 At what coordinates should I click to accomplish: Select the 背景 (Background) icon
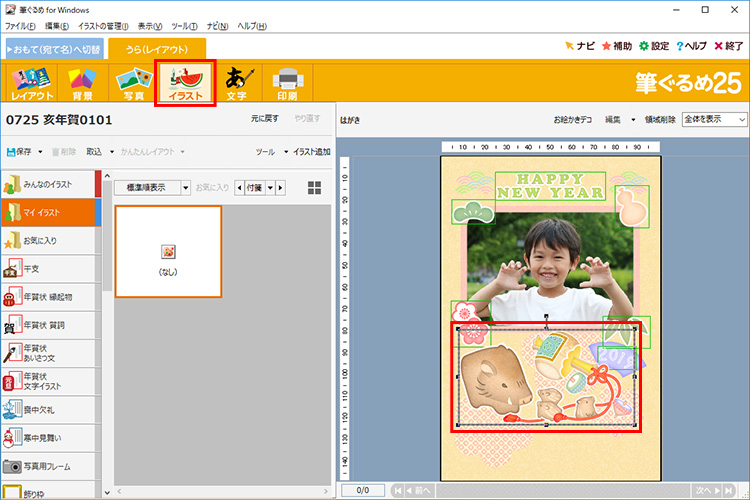coord(81,83)
